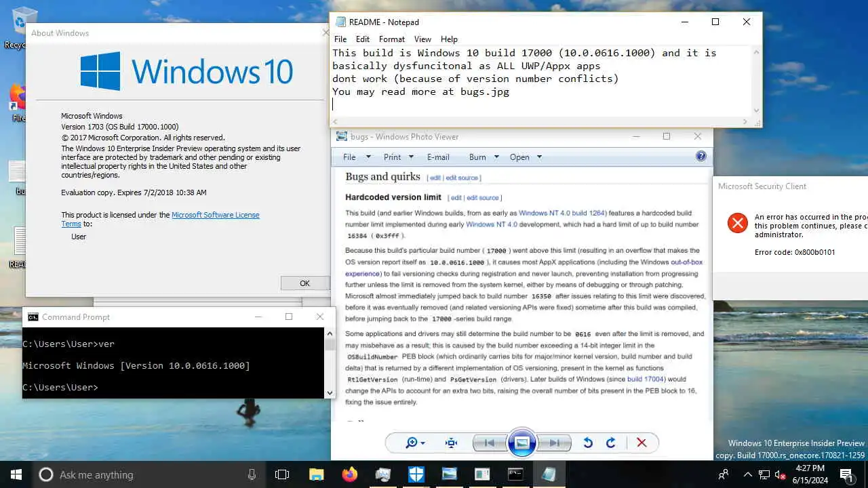Go to the previous image in Photo Viewer
This screenshot has height=488, width=868.
point(489,443)
